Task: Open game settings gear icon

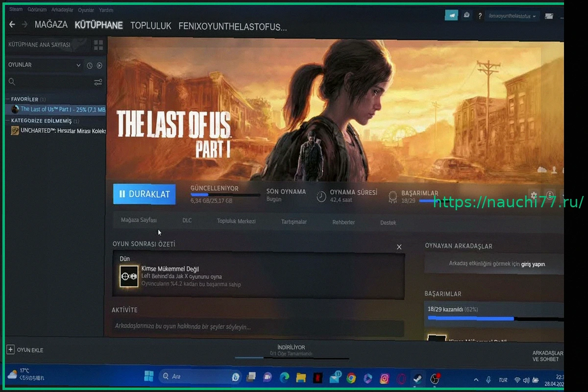Action: click(534, 195)
